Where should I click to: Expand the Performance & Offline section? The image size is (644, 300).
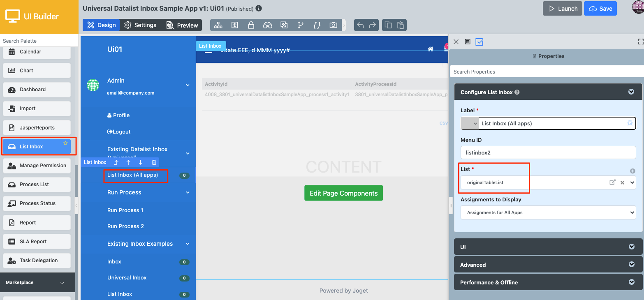click(x=631, y=282)
